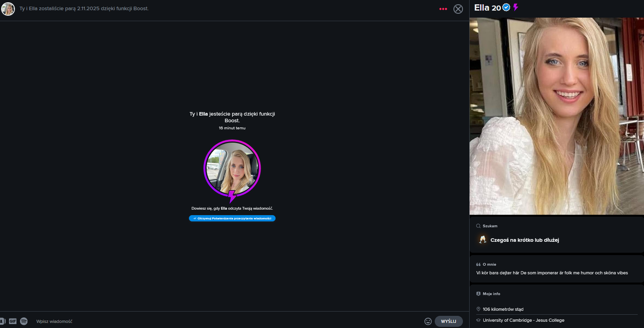Close the chat with the circled X
The width and height of the screenshot is (644, 328).
coord(458,9)
